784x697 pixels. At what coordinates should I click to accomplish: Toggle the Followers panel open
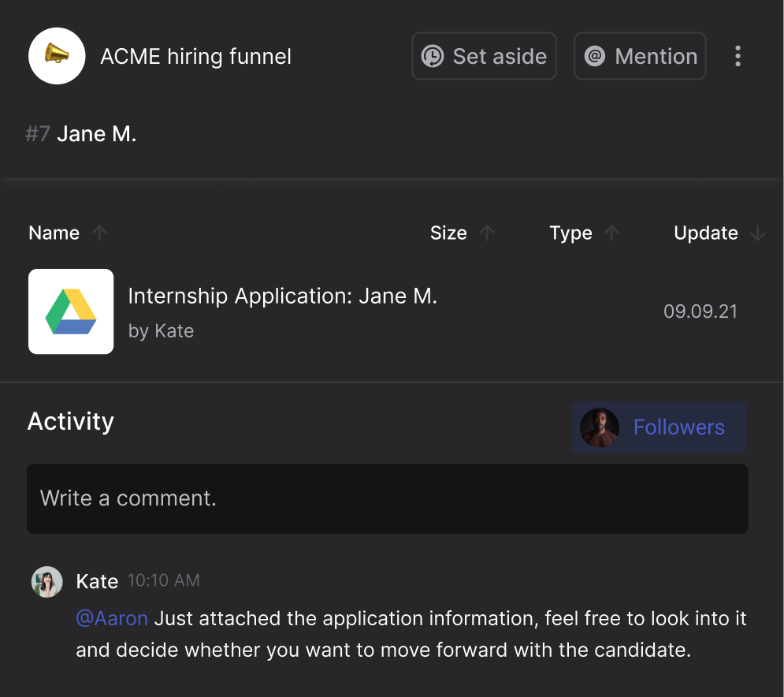point(678,427)
